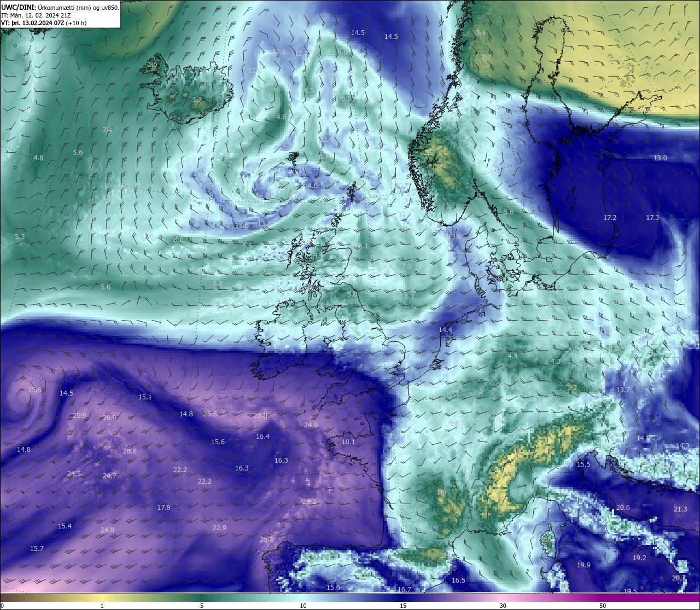The height and width of the screenshot is (610, 700).
Task: Click the 24.7 value on the map
Action: point(109,475)
